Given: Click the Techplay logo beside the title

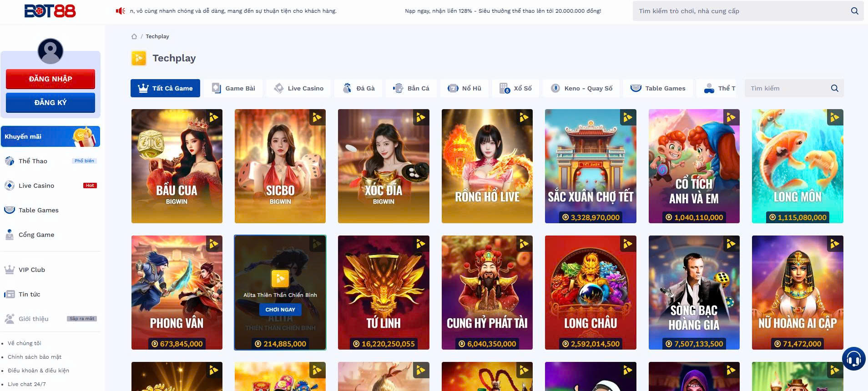Looking at the screenshot, I should (x=139, y=58).
